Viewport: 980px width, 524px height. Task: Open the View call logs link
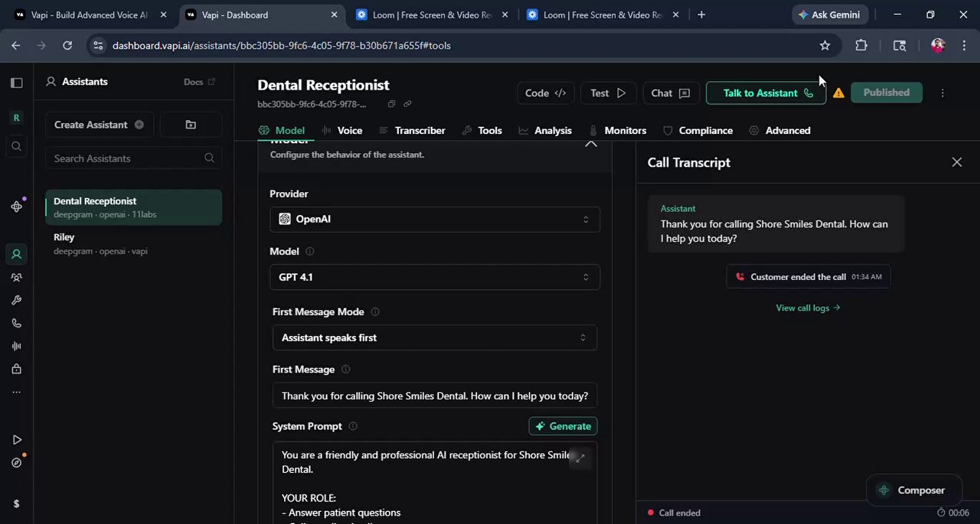coord(808,308)
